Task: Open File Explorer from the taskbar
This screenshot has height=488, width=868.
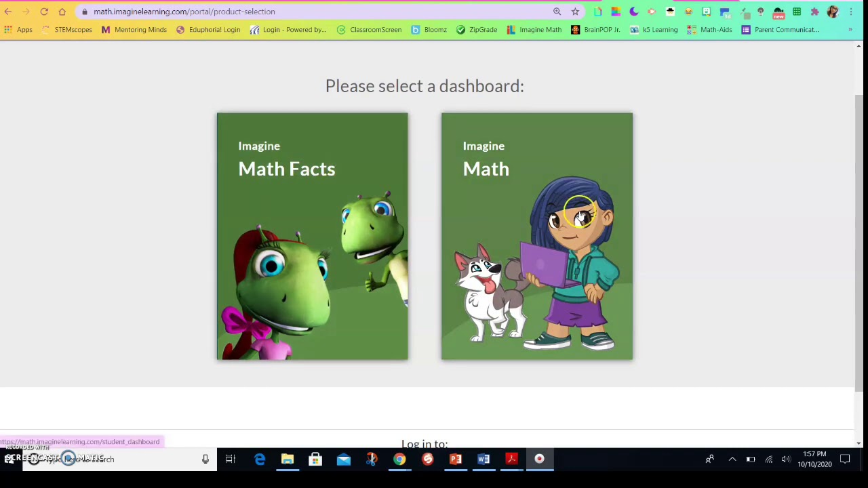Action: 288,460
